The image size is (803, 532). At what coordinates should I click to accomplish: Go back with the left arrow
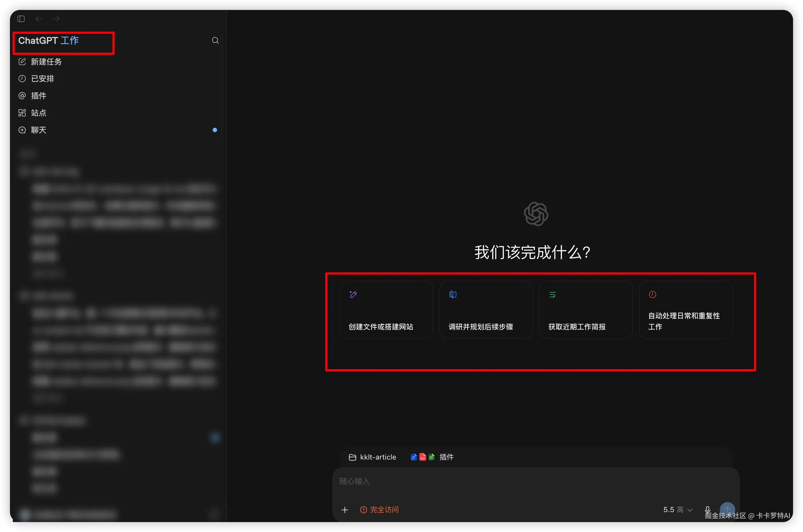39,19
